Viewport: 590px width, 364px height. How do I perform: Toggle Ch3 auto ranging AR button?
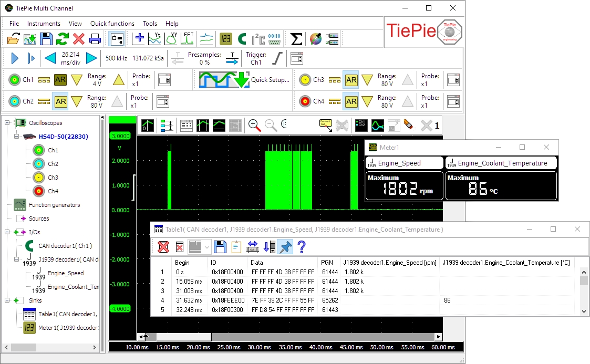point(351,80)
